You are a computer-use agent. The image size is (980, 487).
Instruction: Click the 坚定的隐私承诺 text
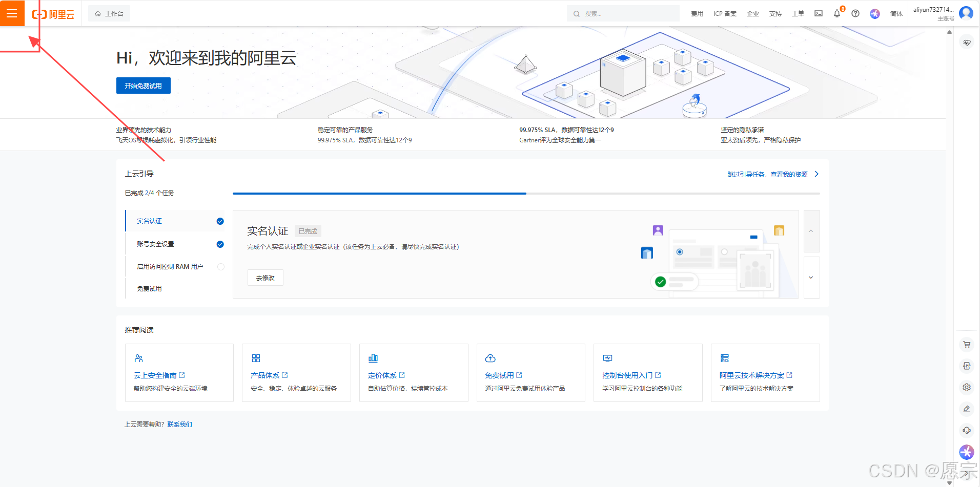(742, 130)
